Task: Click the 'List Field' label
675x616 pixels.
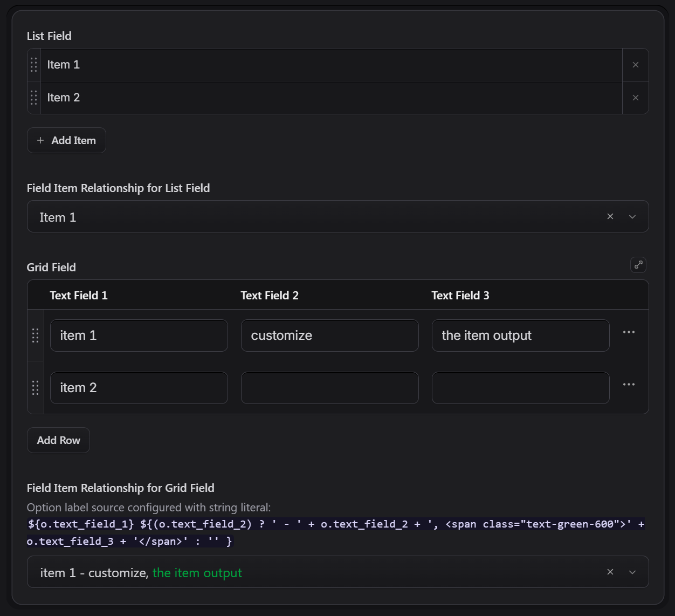Action: point(49,36)
